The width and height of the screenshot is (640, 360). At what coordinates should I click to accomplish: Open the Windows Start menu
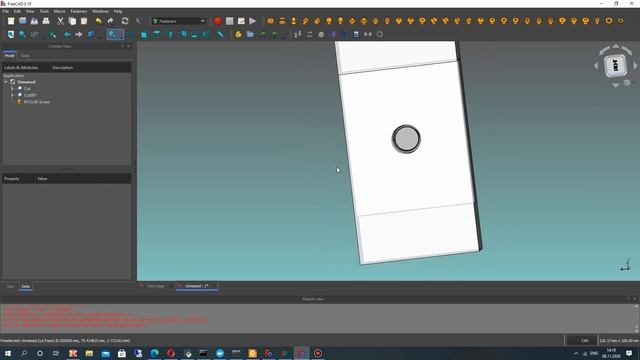tap(7, 353)
